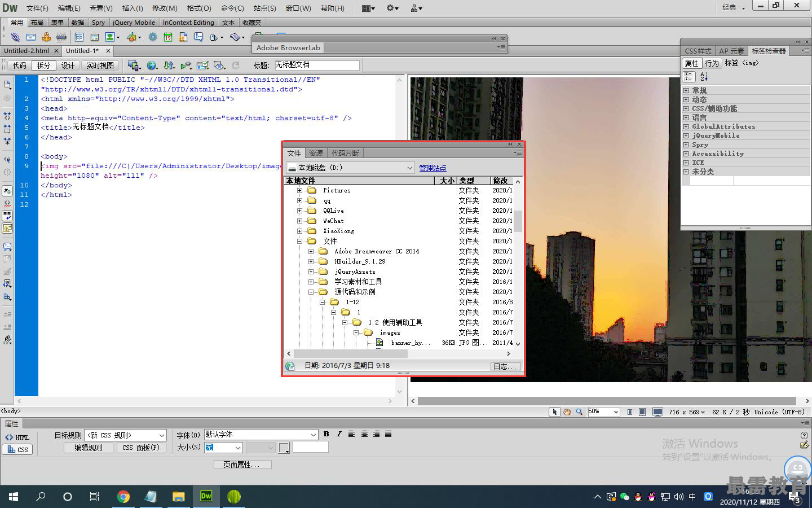Open File Management arrows icon
This screenshot has height=508, width=812.
[x=169, y=65]
